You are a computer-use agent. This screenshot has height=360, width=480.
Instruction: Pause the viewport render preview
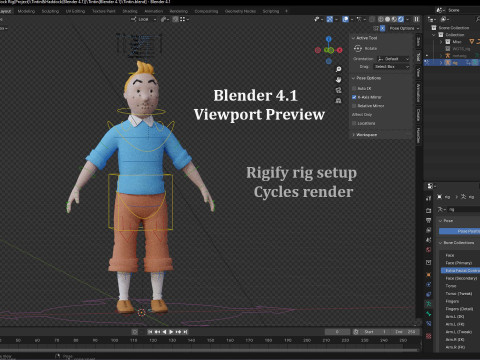[x=416, y=19]
